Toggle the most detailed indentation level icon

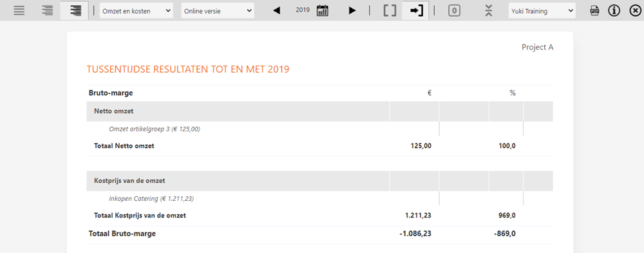pos(75,11)
